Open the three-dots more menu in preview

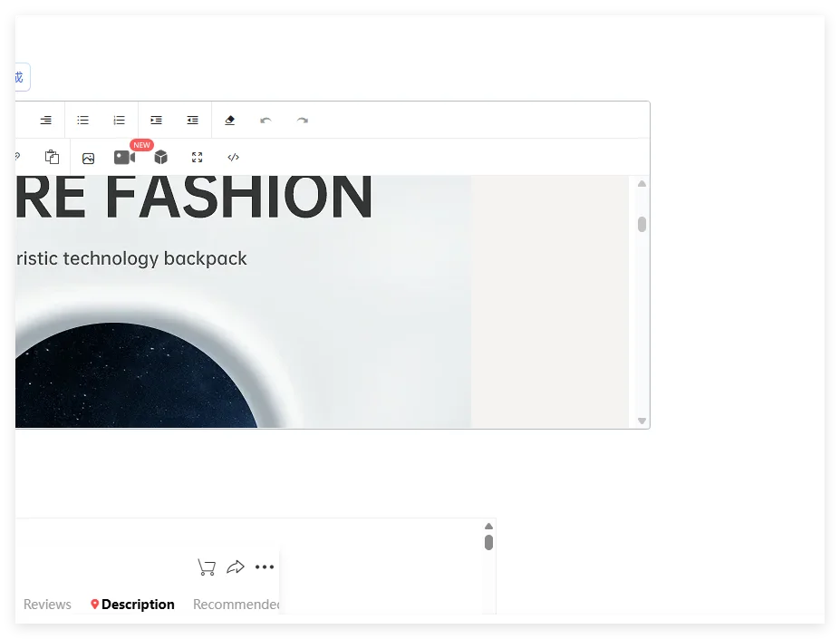click(265, 566)
